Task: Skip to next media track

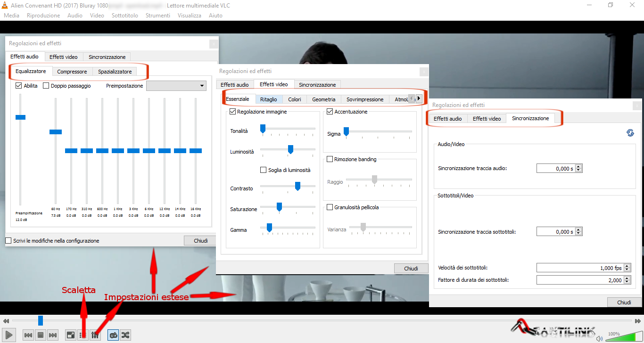Action: (53, 335)
